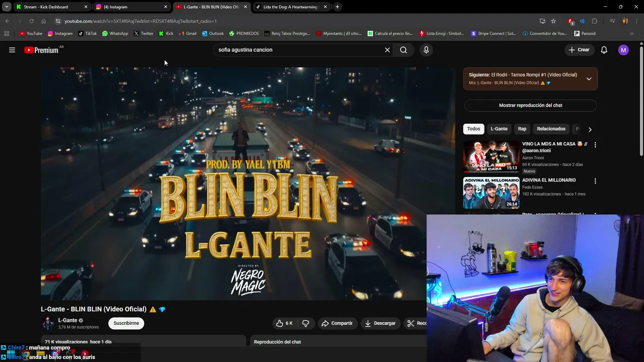Start voice search with microphone
Image resolution: width=644 pixels, height=362 pixels.
(x=426, y=50)
